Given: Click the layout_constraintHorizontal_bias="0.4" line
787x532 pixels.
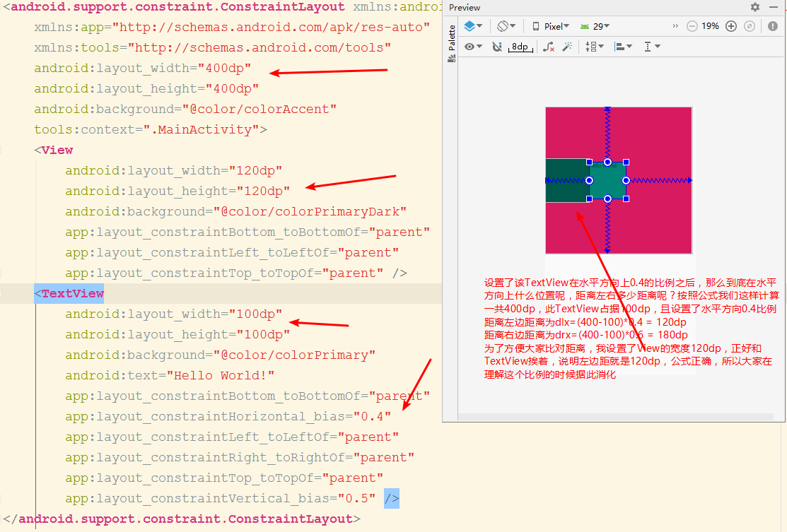Looking at the screenshot, I should (x=228, y=417).
